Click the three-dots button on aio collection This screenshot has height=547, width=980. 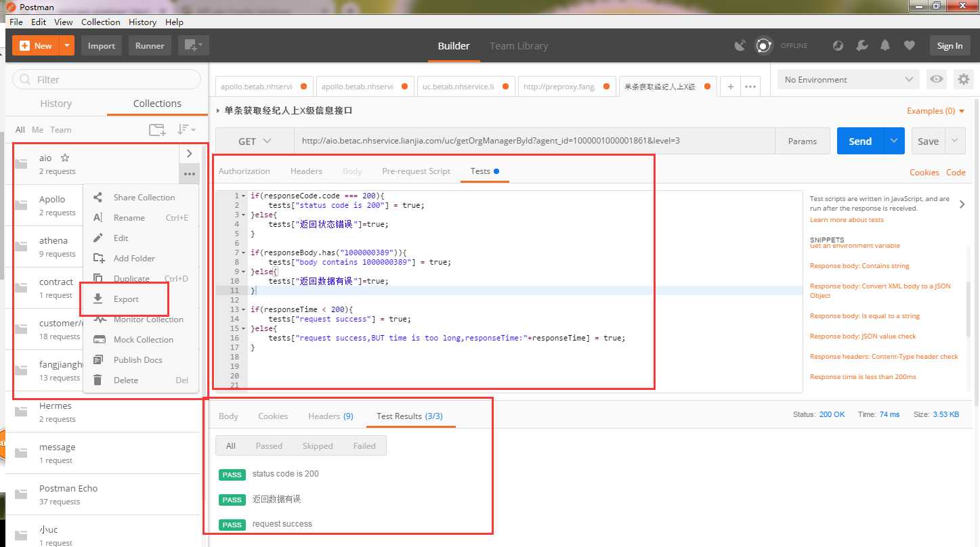[x=189, y=175]
